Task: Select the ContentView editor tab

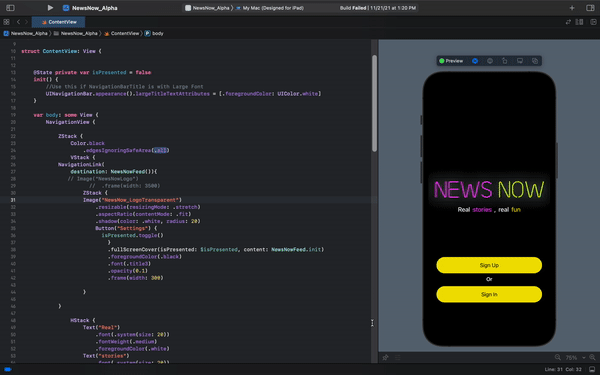Action: point(59,22)
